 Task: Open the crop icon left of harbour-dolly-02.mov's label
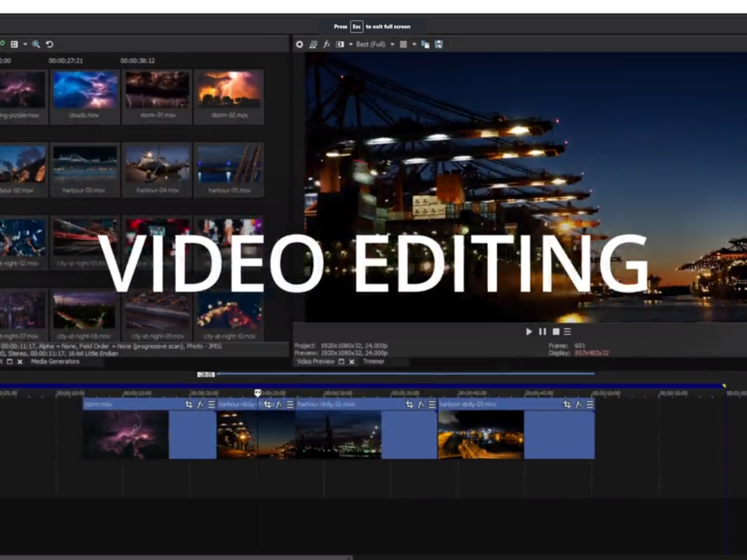click(268, 404)
